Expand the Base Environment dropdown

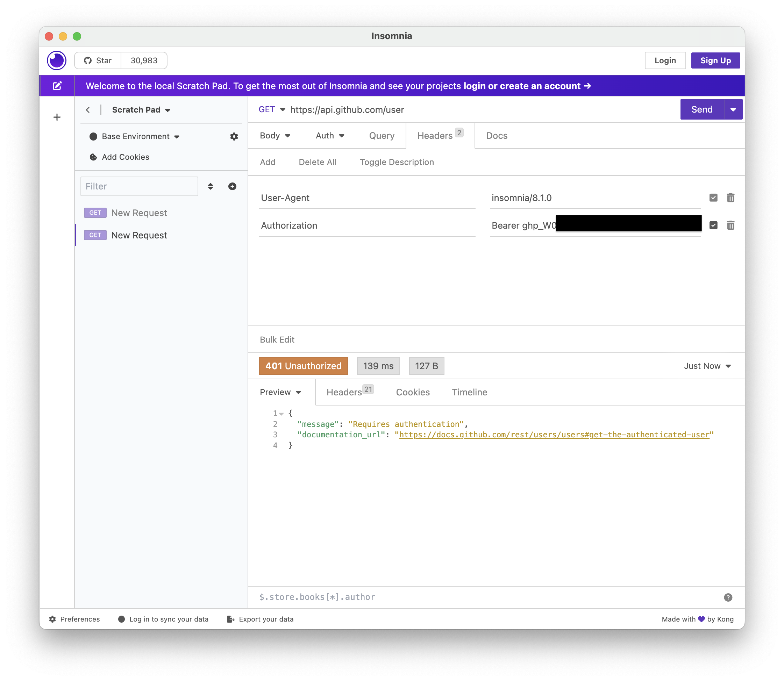click(135, 136)
